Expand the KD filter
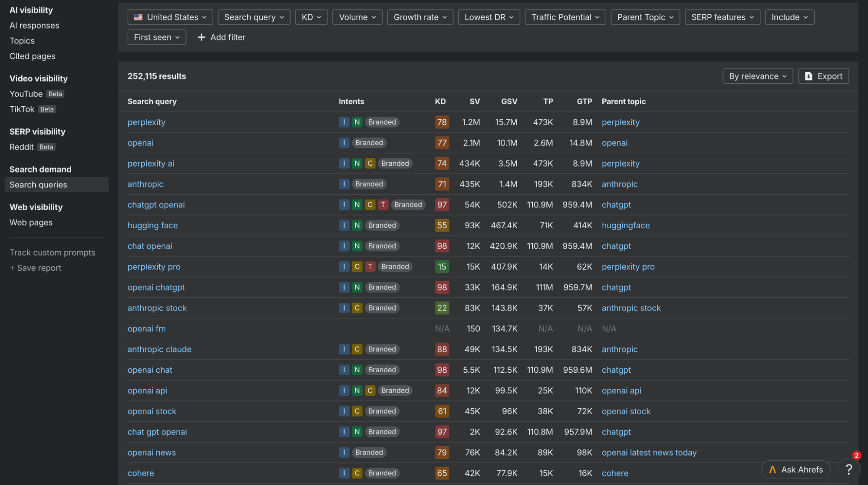 click(x=311, y=17)
